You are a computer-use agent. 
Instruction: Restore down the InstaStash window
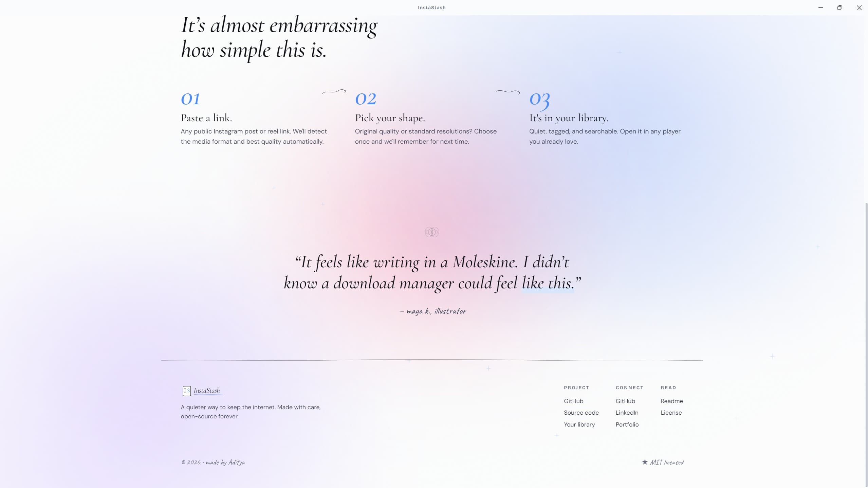(839, 7)
